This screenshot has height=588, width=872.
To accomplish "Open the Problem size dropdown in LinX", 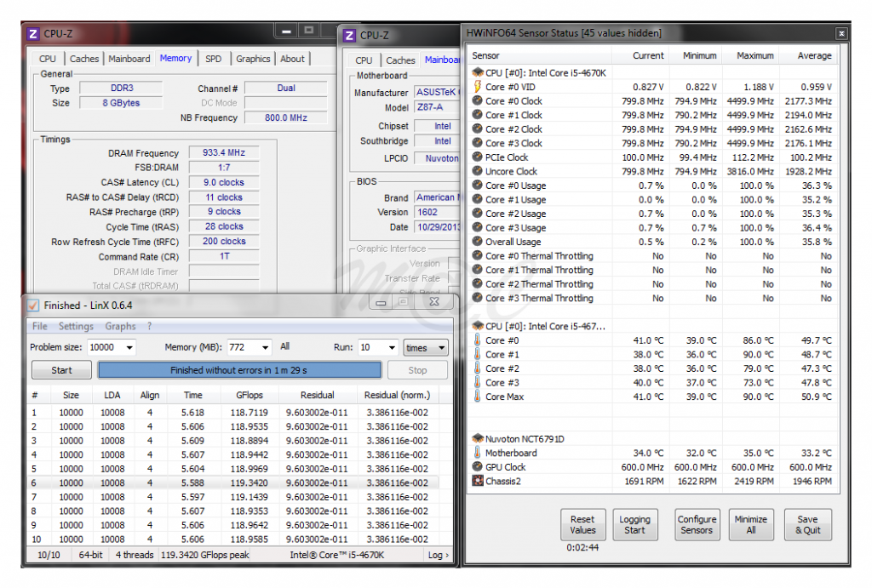I will click(x=128, y=347).
